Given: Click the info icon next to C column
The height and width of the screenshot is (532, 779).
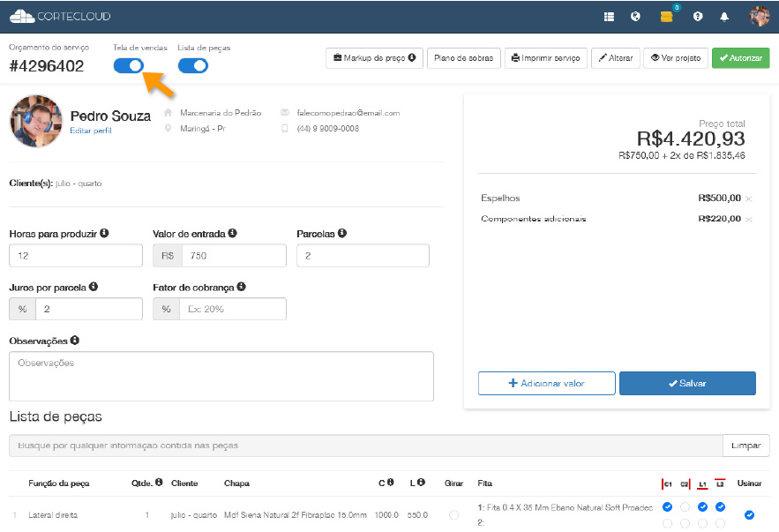Looking at the screenshot, I should coord(391,483).
